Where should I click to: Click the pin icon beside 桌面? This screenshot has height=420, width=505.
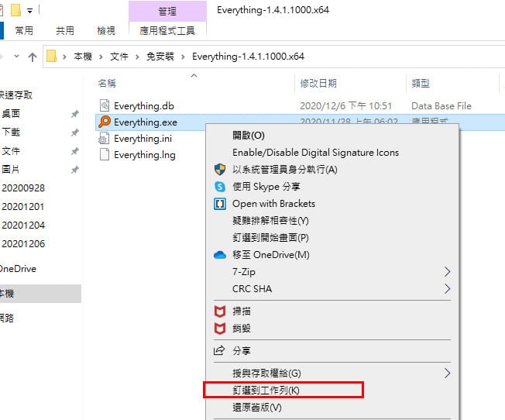[x=74, y=113]
